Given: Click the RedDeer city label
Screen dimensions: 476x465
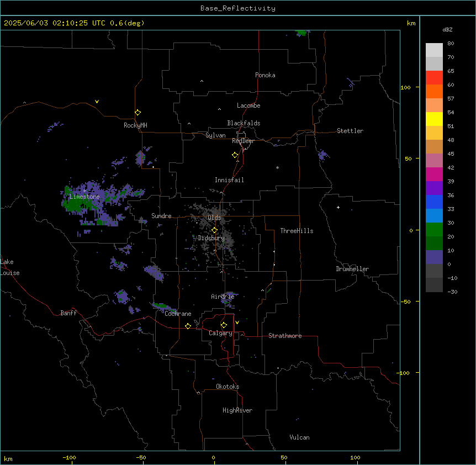Looking at the screenshot, I should tap(243, 141).
